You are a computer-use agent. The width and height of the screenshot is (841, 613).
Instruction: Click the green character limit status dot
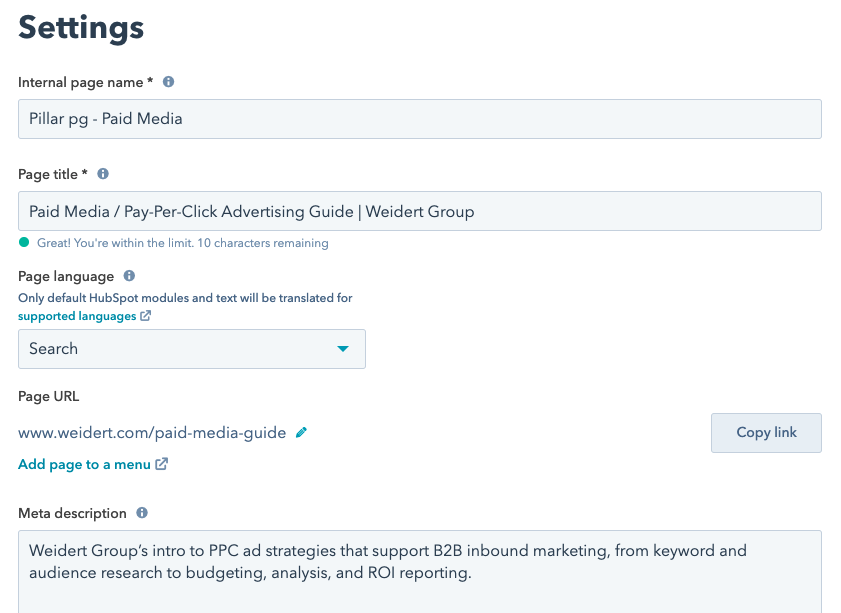point(22,243)
